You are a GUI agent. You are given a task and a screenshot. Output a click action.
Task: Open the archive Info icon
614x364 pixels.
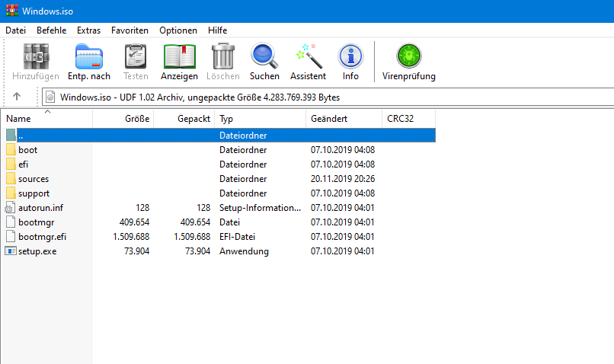pos(350,57)
